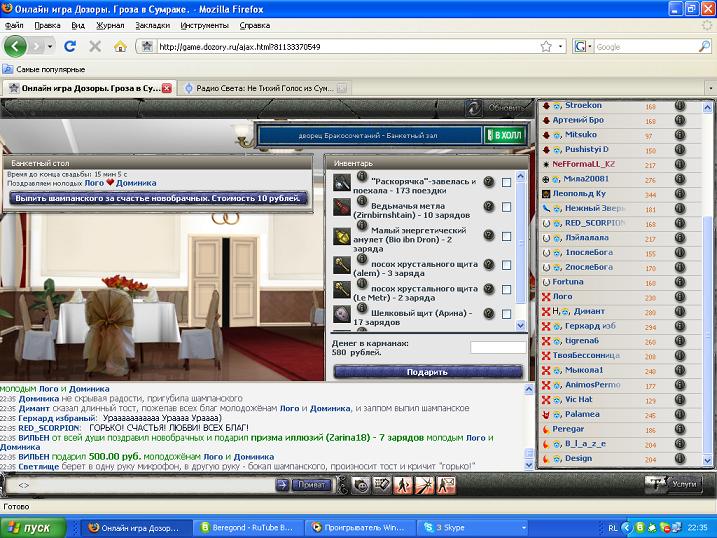Open the list all tabs dropdown
Image resolution: width=717 pixels, height=538 pixels.
click(x=710, y=88)
